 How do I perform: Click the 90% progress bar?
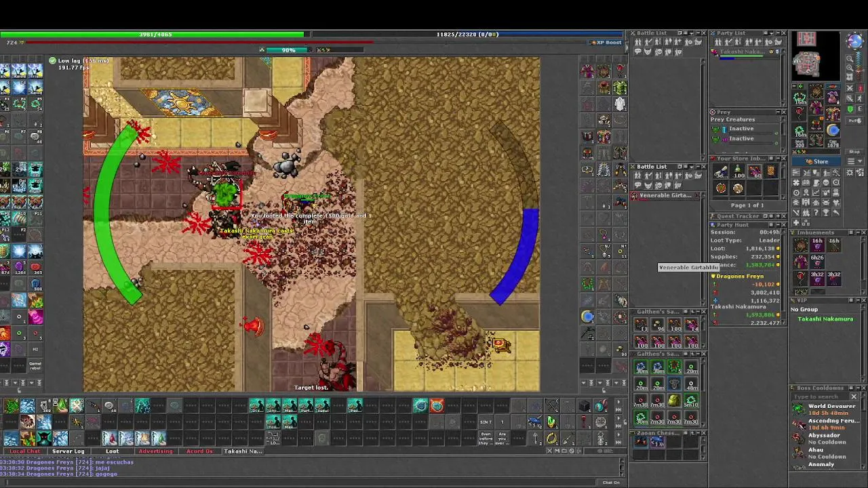(288, 49)
